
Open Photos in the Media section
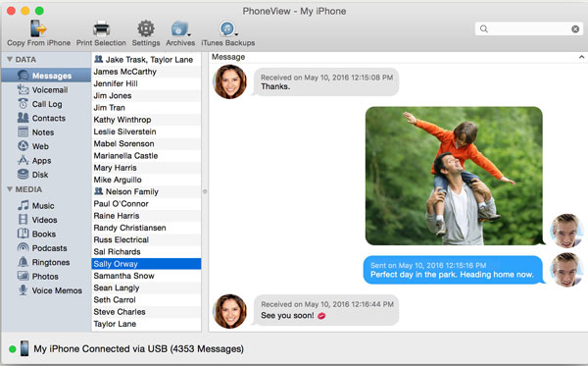click(x=46, y=277)
